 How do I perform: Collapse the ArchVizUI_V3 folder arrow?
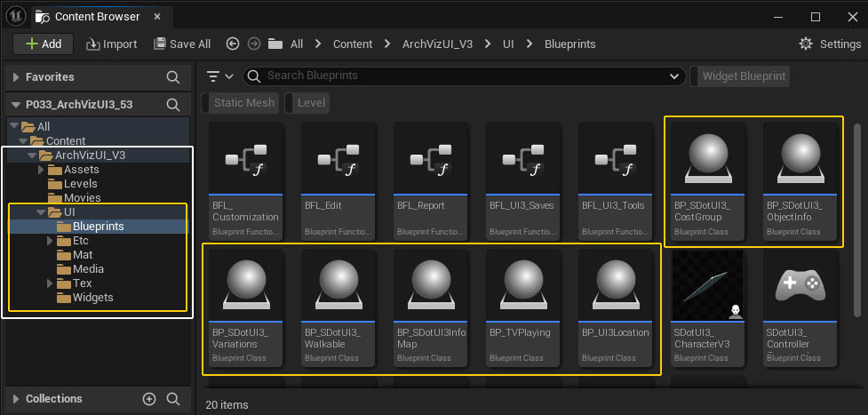click(x=32, y=156)
